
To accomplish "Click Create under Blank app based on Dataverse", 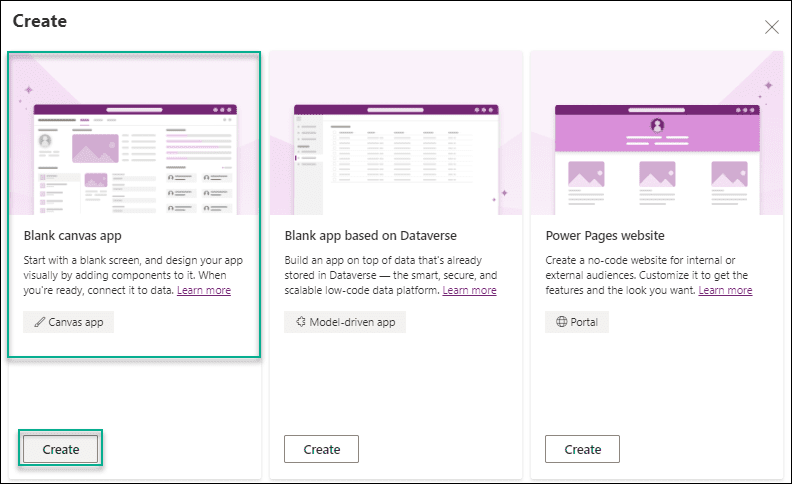I will tap(321, 449).
